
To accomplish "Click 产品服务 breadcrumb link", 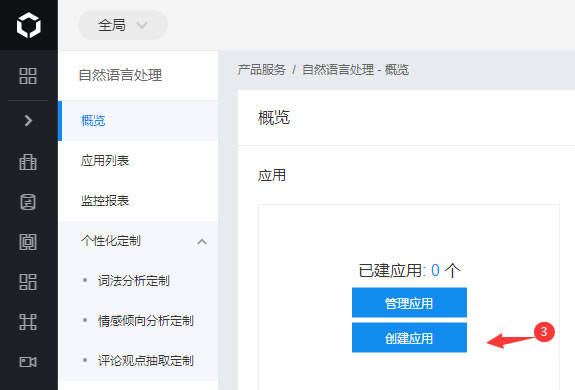I will (261, 69).
